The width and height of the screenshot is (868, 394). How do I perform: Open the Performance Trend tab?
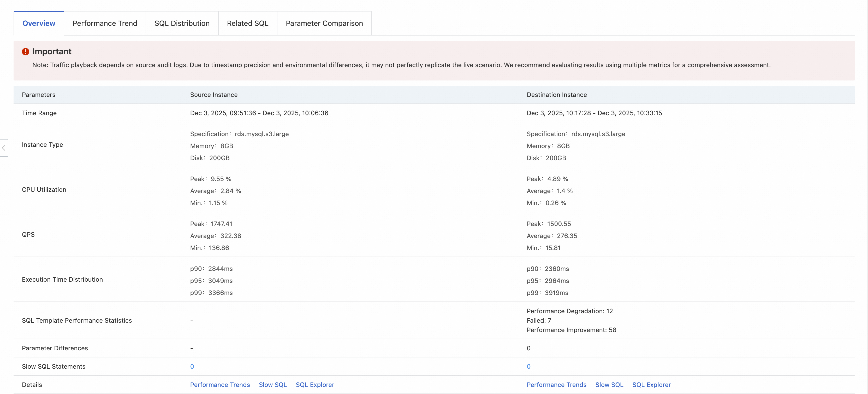105,23
